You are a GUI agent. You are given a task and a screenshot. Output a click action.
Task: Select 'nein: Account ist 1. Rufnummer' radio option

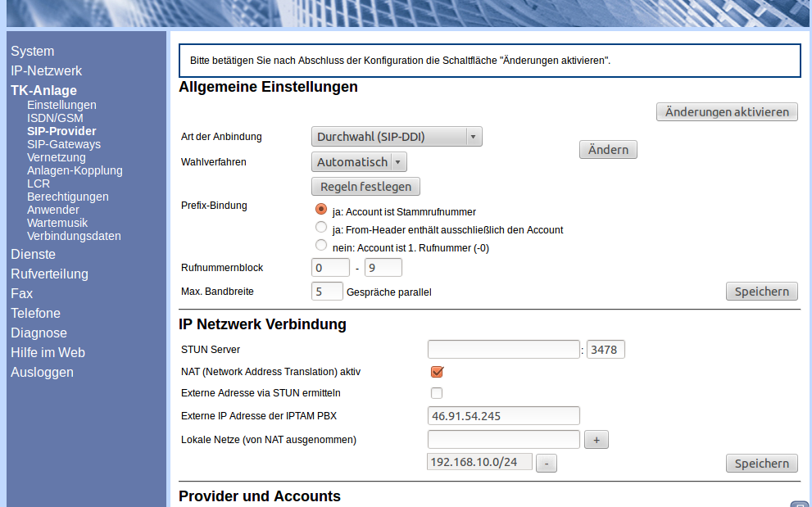[x=321, y=246]
